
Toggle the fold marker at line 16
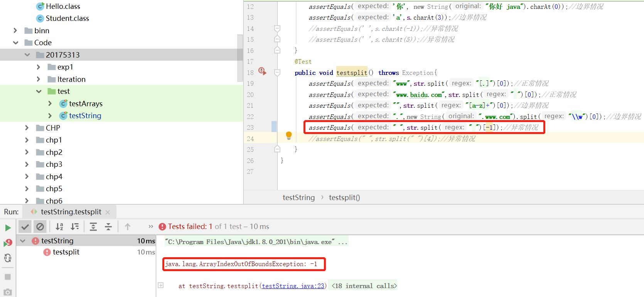277,50
